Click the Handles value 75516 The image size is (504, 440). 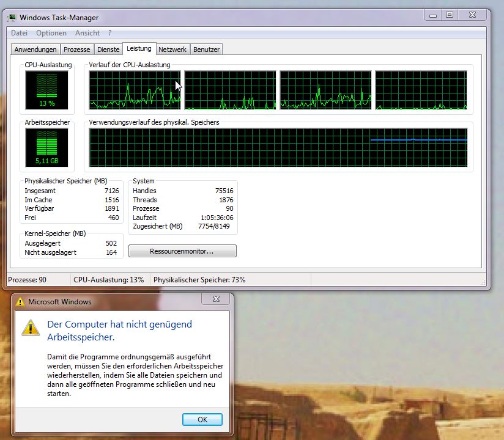(x=224, y=191)
